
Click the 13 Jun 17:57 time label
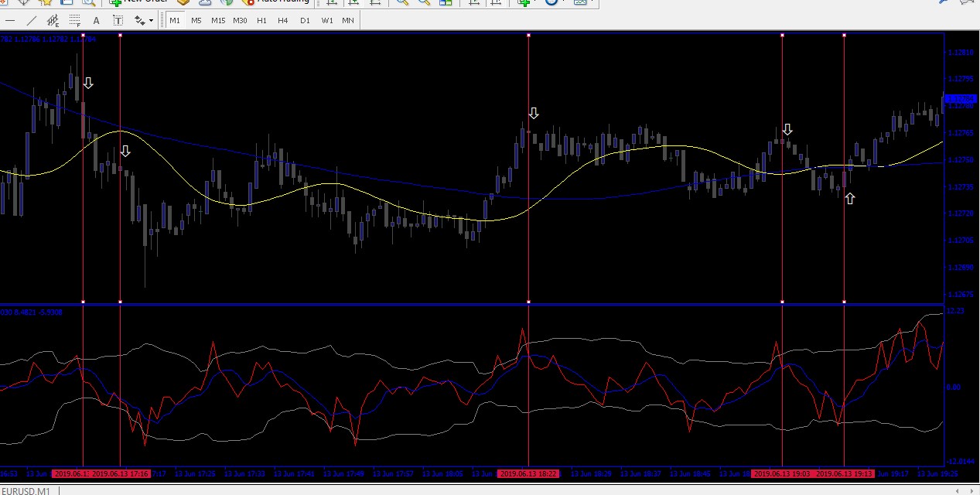tap(393, 473)
